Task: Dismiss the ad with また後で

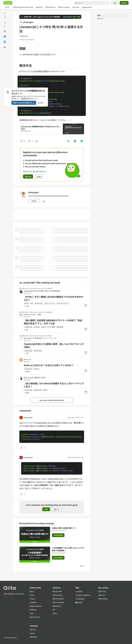Action: click(41, 103)
